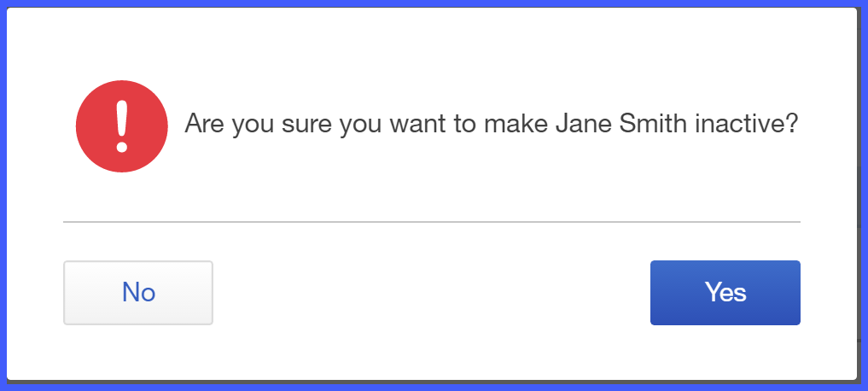
Task: Click the empty space between the No and Yes buttons
Action: tap(432, 293)
